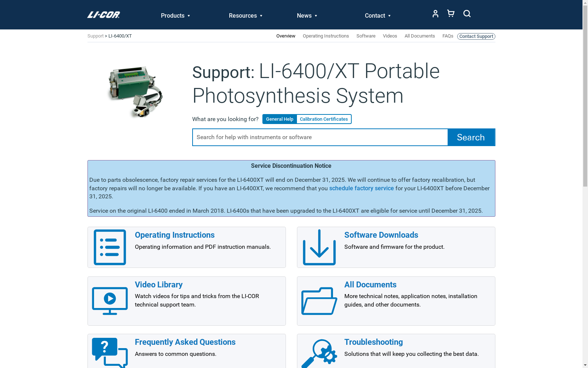The height and width of the screenshot is (368, 588).
Task: Click the magnifier search icon in header
Action: click(x=467, y=14)
